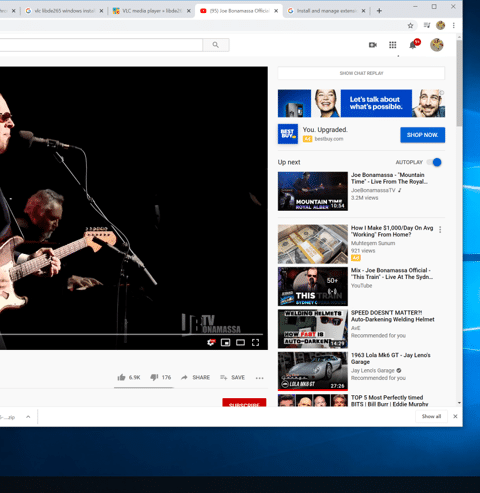
Task: Click the Show Chat Replay button
Action: pos(361,73)
